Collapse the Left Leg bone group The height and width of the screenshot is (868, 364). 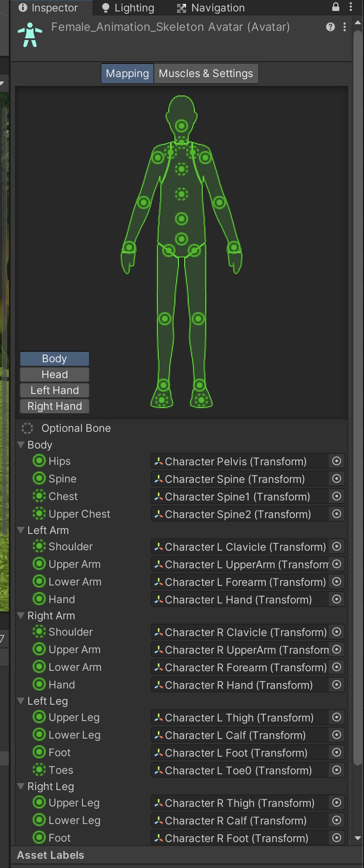(x=21, y=701)
